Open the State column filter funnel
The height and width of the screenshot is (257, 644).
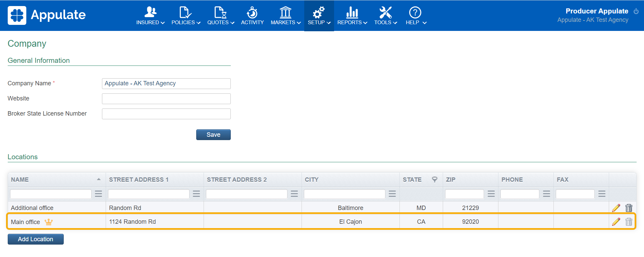(435, 179)
